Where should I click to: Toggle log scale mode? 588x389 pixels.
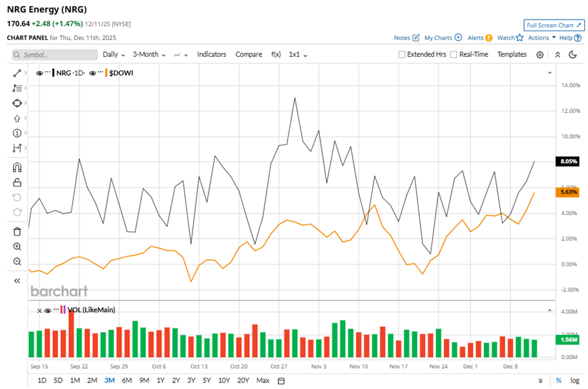point(575,381)
